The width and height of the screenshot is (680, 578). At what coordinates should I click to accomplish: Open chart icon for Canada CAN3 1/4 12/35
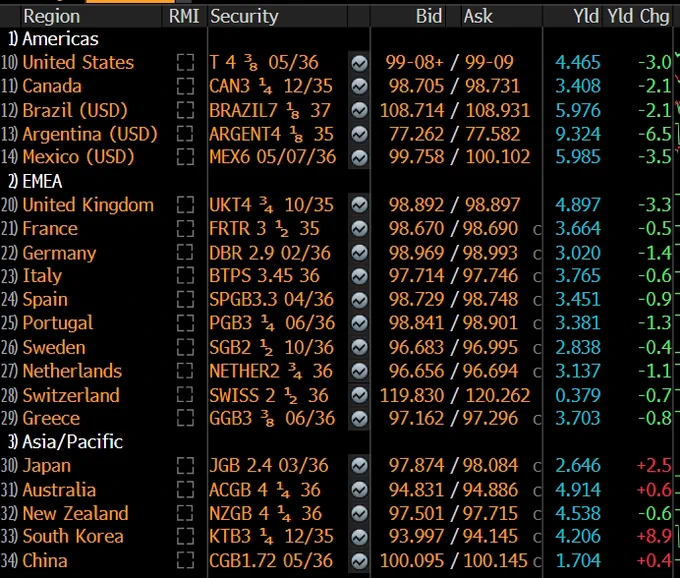(x=359, y=87)
